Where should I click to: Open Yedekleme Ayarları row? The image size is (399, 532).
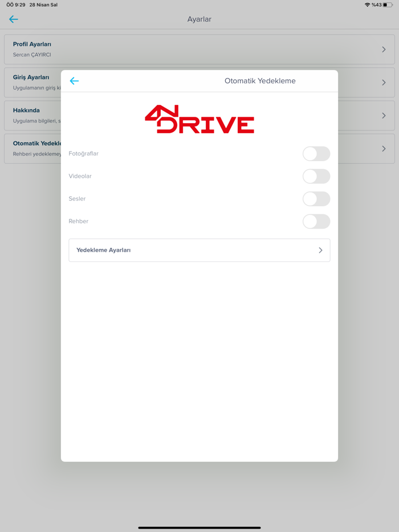click(x=199, y=250)
